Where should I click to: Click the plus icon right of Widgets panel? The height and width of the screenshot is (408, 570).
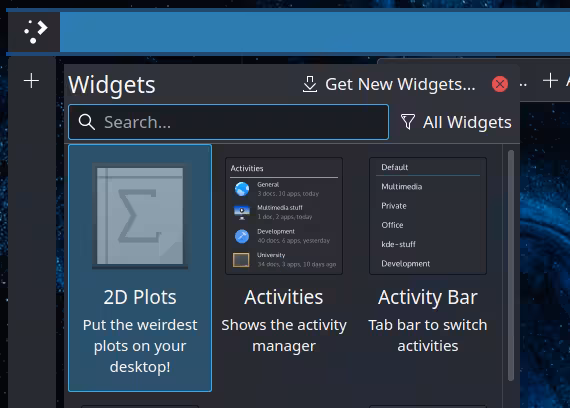tap(550, 80)
